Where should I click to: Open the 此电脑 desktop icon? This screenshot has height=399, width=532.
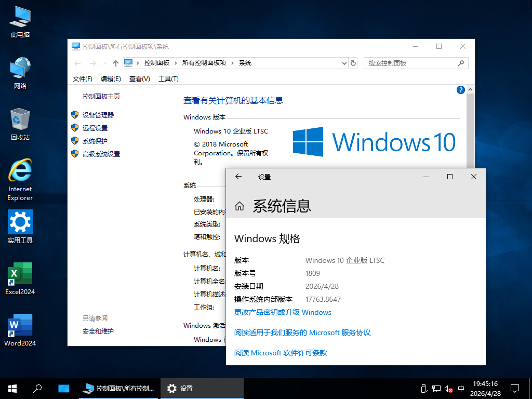(20, 22)
